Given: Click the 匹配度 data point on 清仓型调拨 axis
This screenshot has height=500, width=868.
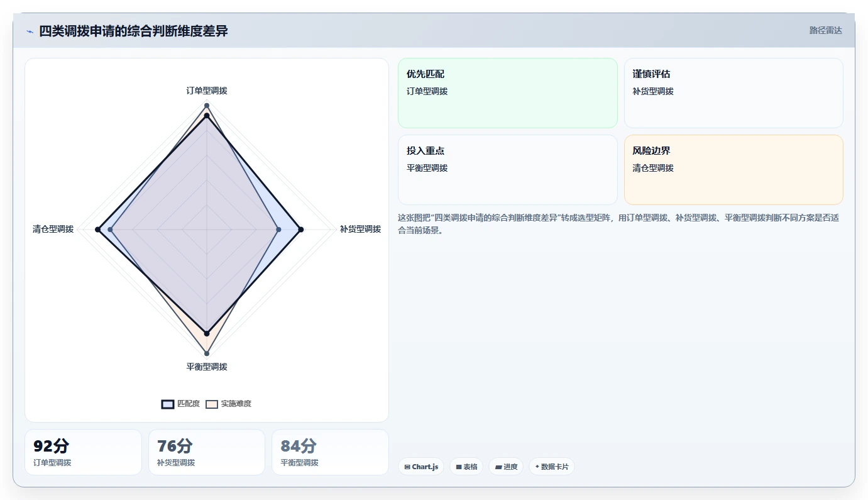Looking at the screenshot, I should click(97, 230).
